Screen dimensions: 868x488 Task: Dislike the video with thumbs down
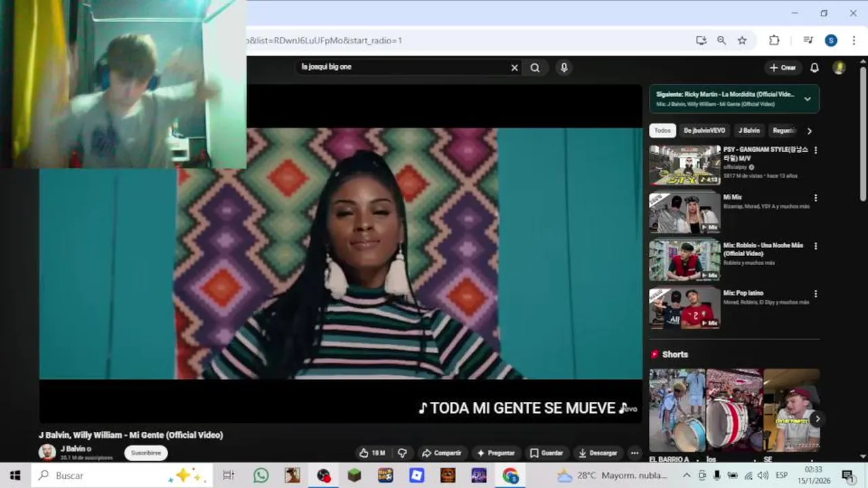[402, 453]
